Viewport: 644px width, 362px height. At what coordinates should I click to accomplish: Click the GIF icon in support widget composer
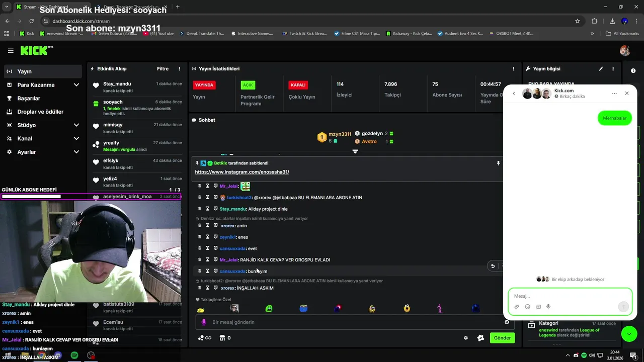(538, 307)
